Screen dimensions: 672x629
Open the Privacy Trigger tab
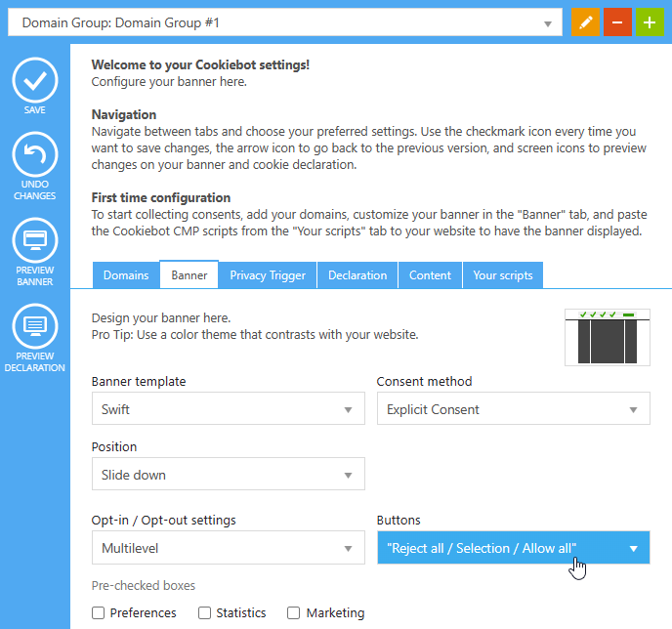pos(268,275)
